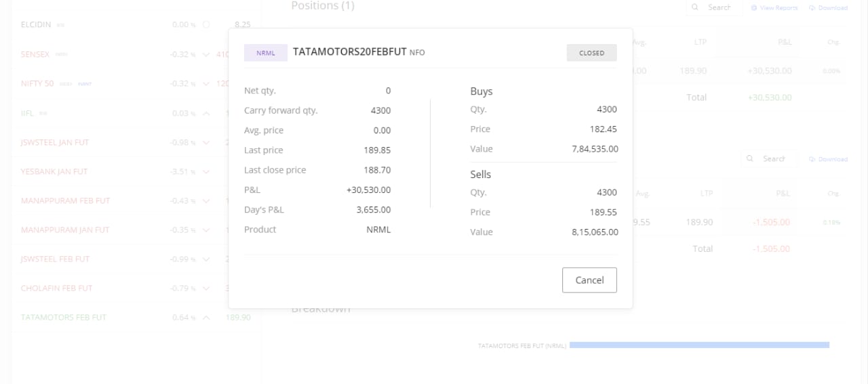Screen dimensions: 868x384
Task: Select JSWSTEEL JAN FUT in the watchlist
Action: click(x=55, y=142)
